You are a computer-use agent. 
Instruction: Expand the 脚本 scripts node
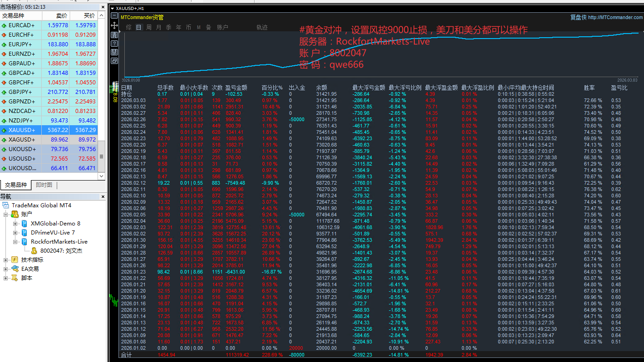pos(6,278)
